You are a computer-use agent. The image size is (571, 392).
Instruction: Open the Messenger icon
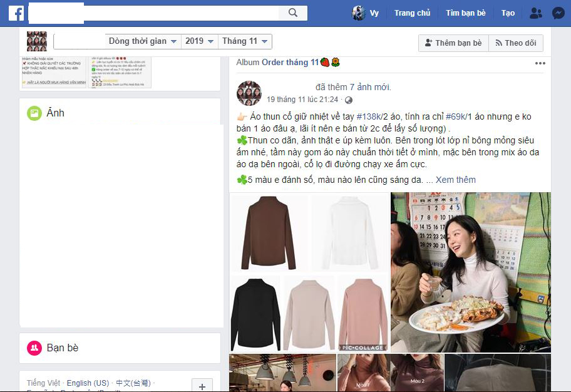click(x=558, y=13)
